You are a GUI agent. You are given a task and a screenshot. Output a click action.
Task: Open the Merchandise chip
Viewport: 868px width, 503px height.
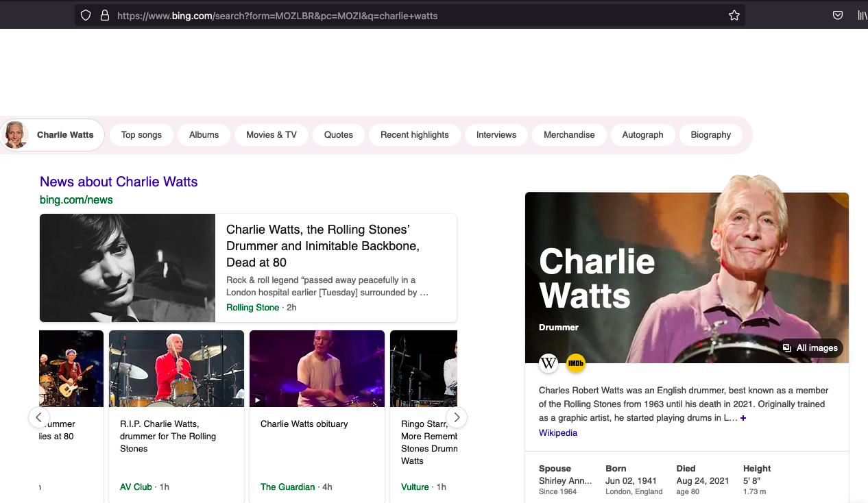pyautogui.click(x=569, y=135)
